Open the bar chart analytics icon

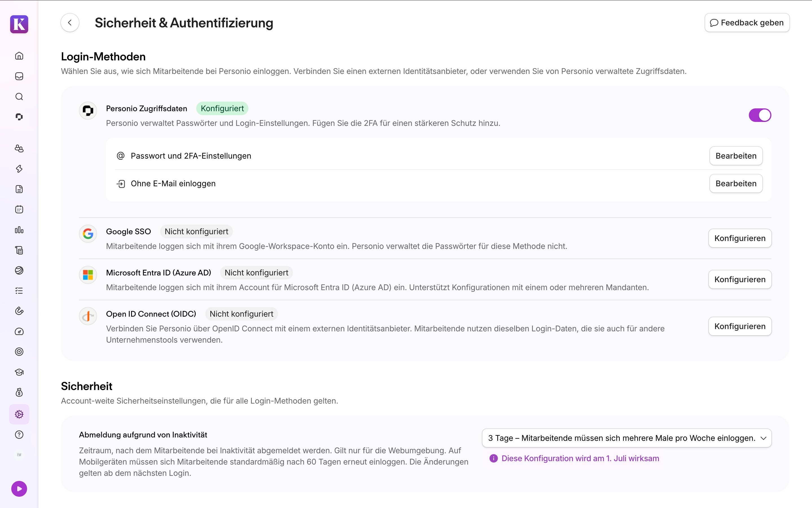(x=19, y=230)
